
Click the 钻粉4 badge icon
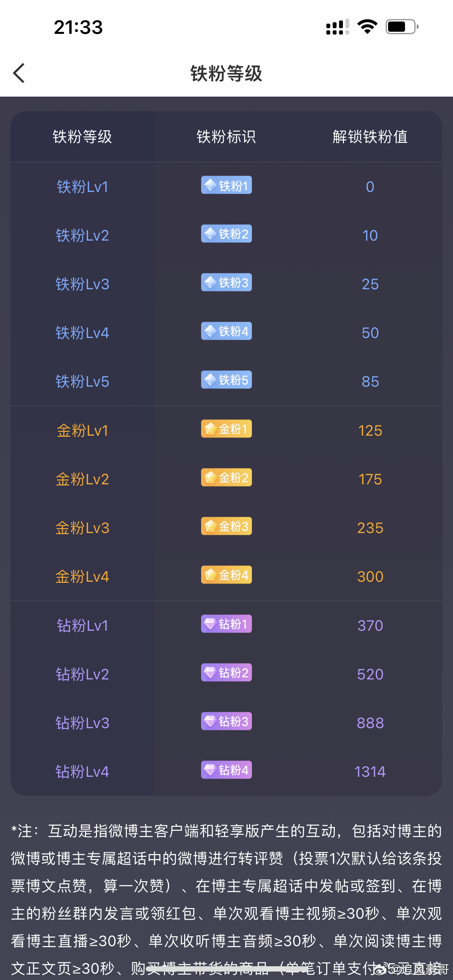click(226, 770)
